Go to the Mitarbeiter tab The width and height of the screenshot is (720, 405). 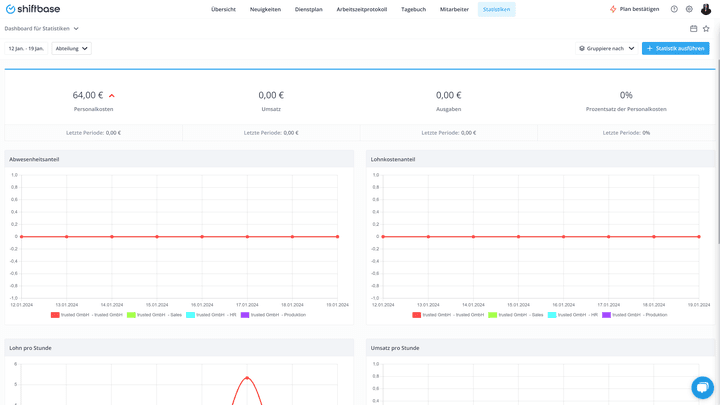point(454,9)
